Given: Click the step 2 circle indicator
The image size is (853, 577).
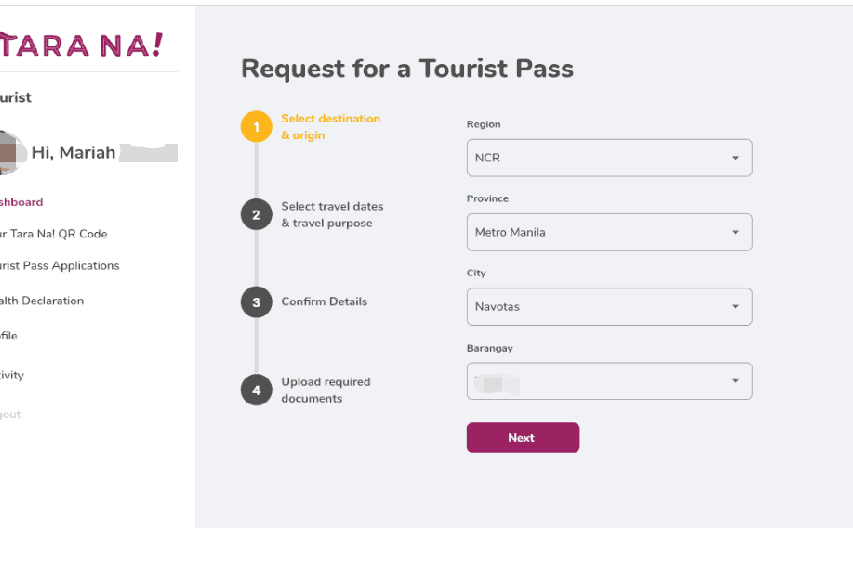Looking at the screenshot, I should pos(256,214).
